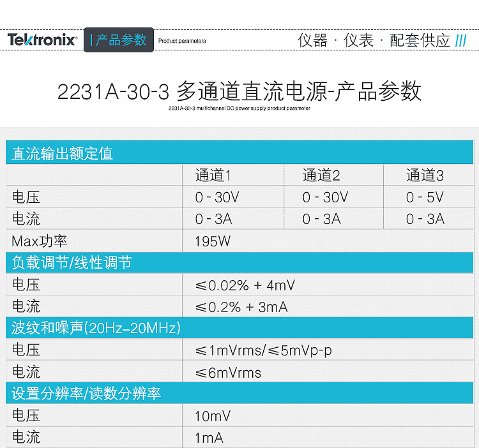Click the 10mV voltage resolution value
The height and width of the screenshot is (448, 479).
pos(213,416)
